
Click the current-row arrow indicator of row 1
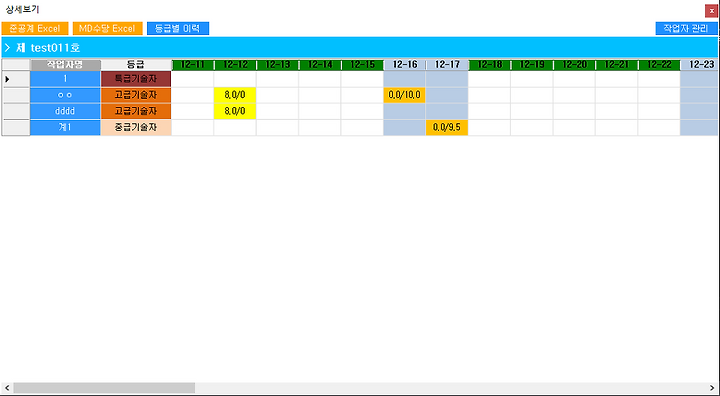click(7, 79)
